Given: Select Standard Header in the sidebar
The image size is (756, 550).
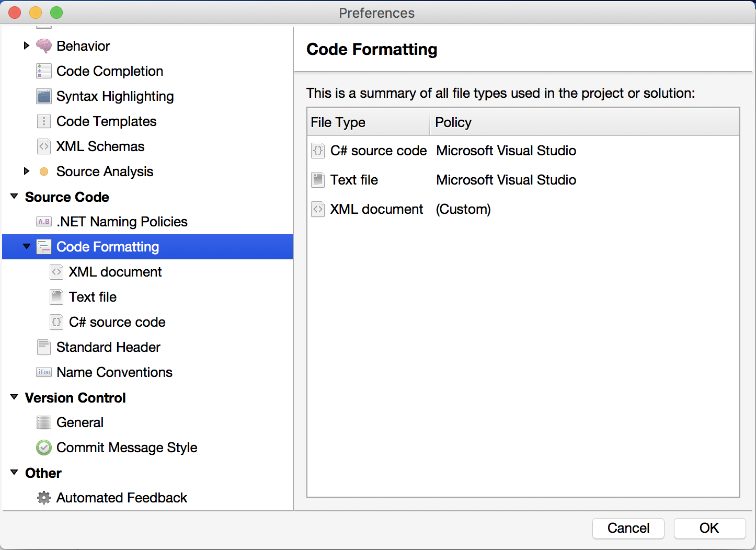Looking at the screenshot, I should pyautogui.click(x=108, y=347).
